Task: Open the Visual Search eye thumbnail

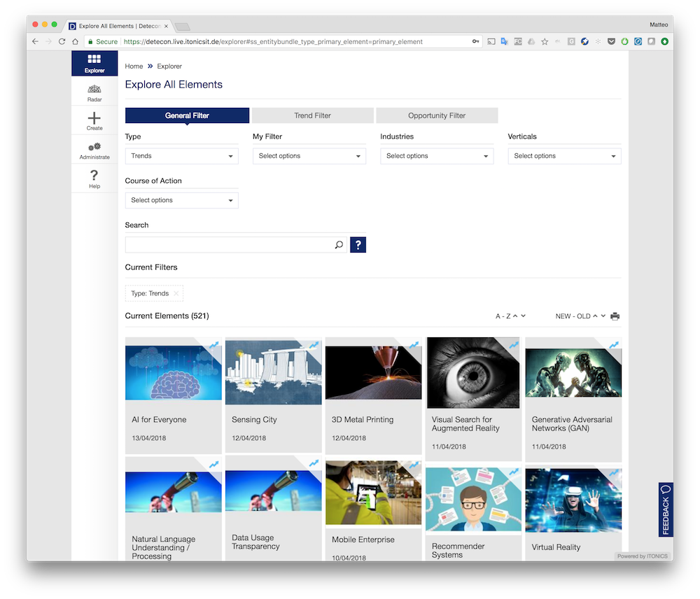Action: (473, 373)
